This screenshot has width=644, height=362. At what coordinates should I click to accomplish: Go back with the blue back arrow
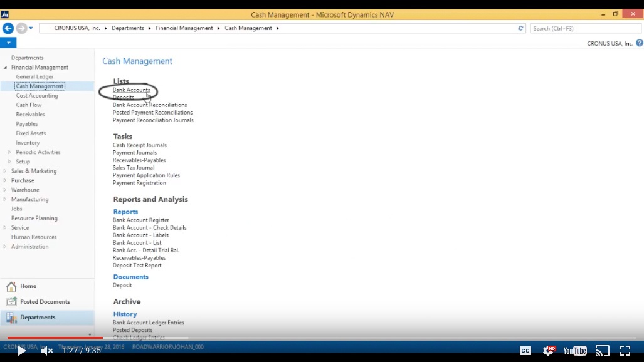tap(8, 28)
